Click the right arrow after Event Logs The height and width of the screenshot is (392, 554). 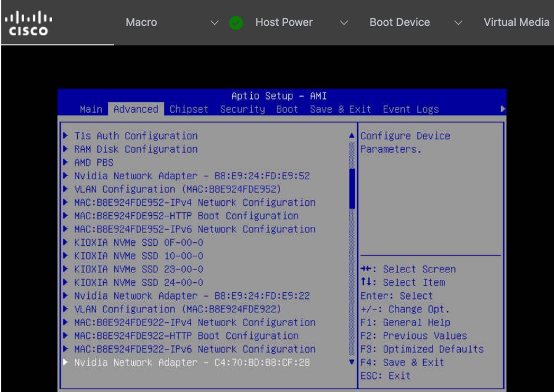coord(502,110)
